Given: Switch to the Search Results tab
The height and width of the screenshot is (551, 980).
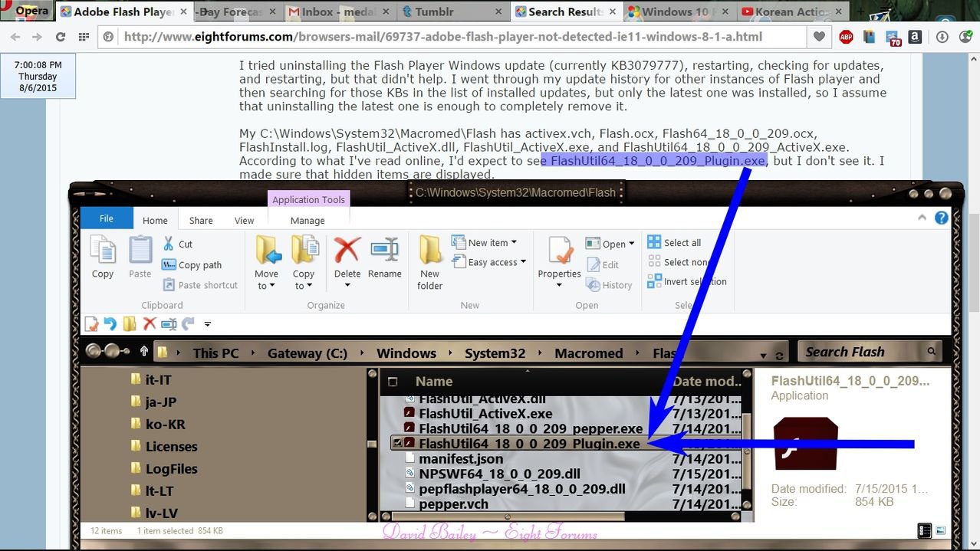Looking at the screenshot, I should [567, 11].
